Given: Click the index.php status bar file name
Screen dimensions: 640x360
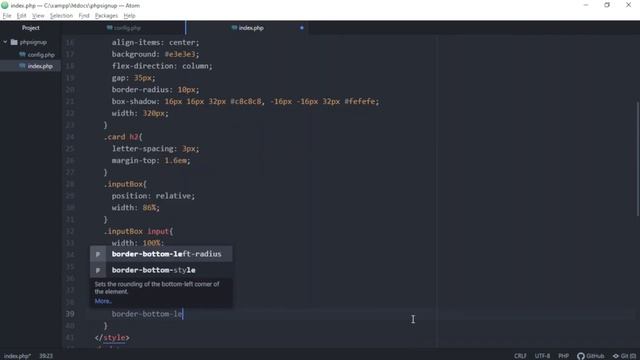Looking at the screenshot, I should coord(17,356).
